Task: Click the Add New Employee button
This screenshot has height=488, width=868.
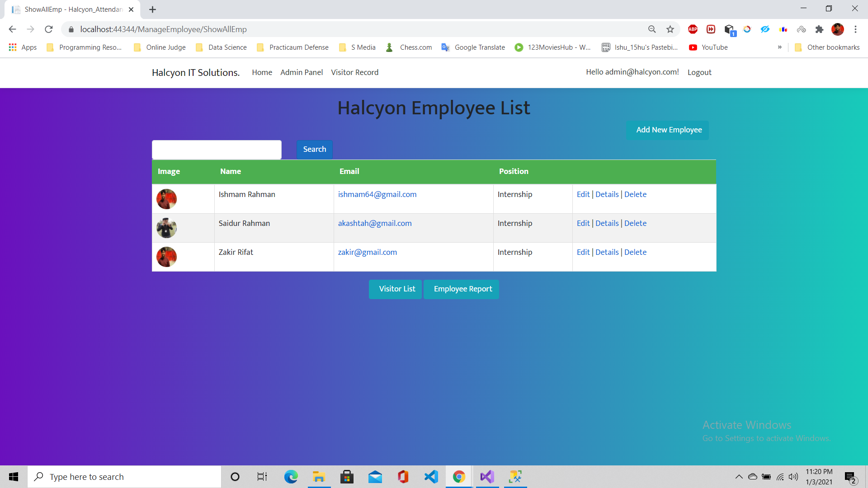Action: click(x=669, y=130)
